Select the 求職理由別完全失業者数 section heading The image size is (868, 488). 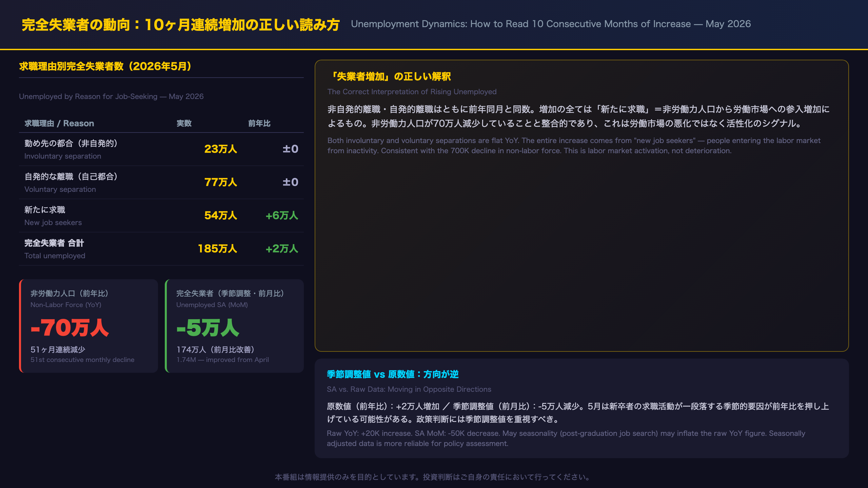(x=105, y=66)
